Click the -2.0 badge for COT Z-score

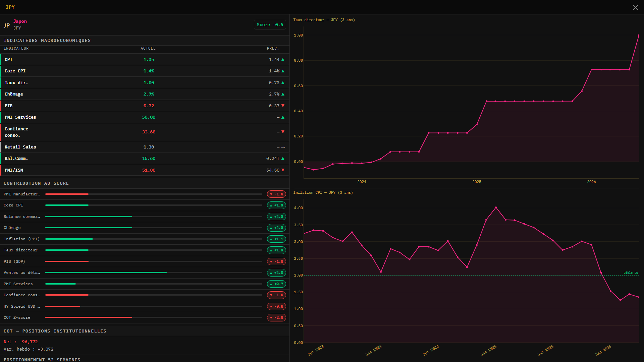pos(277,318)
